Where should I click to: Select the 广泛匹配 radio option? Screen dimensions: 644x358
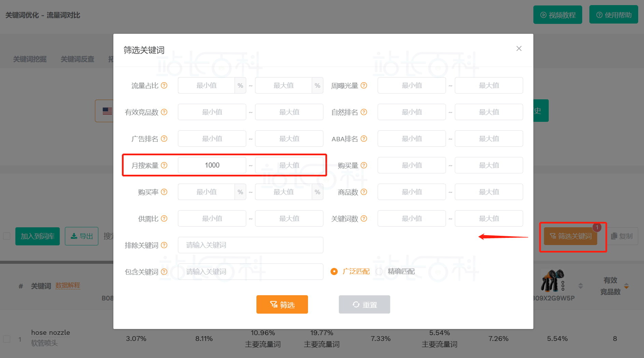334,271
